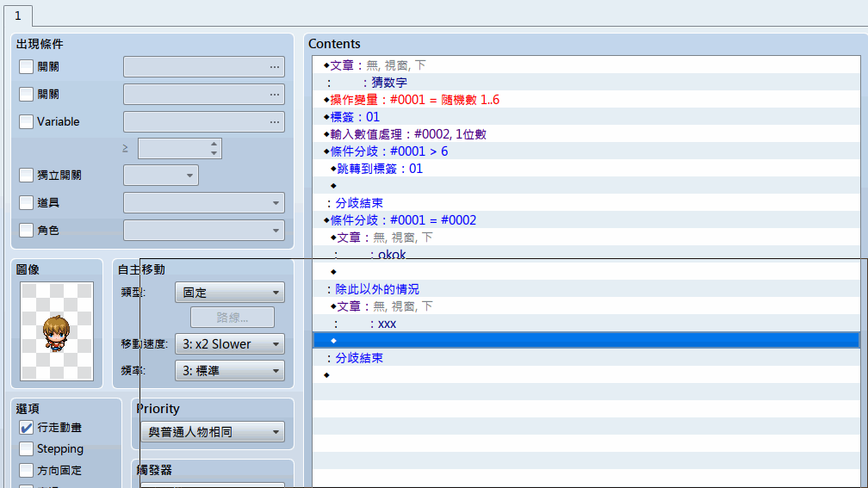The height and width of the screenshot is (488, 868).
Task: Open the 角色 actor dropdown
Action: click(204, 230)
